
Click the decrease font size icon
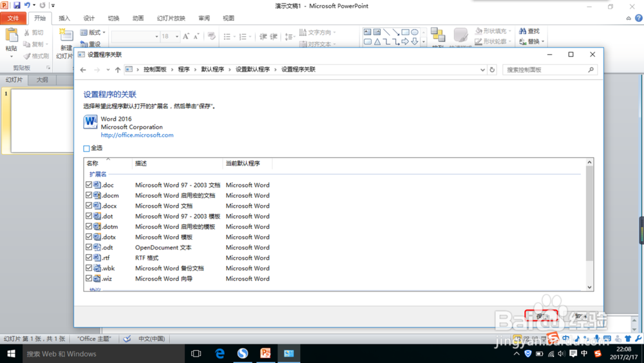[x=196, y=37]
